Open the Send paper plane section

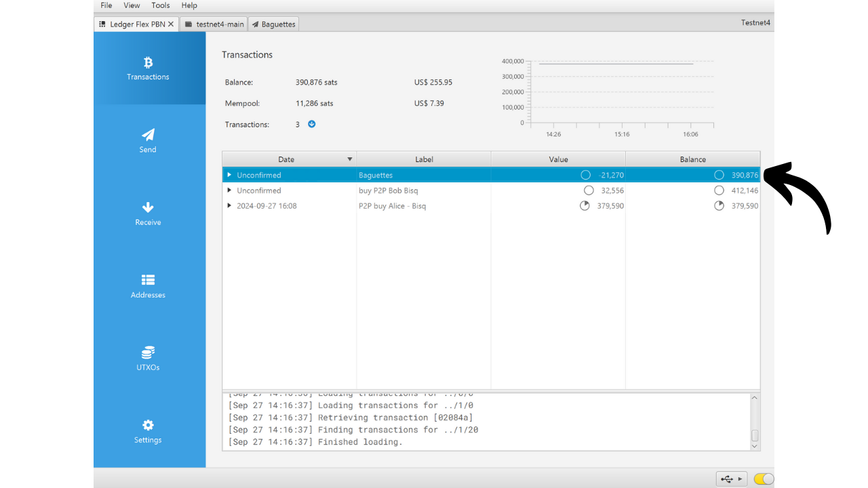click(148, 141)
